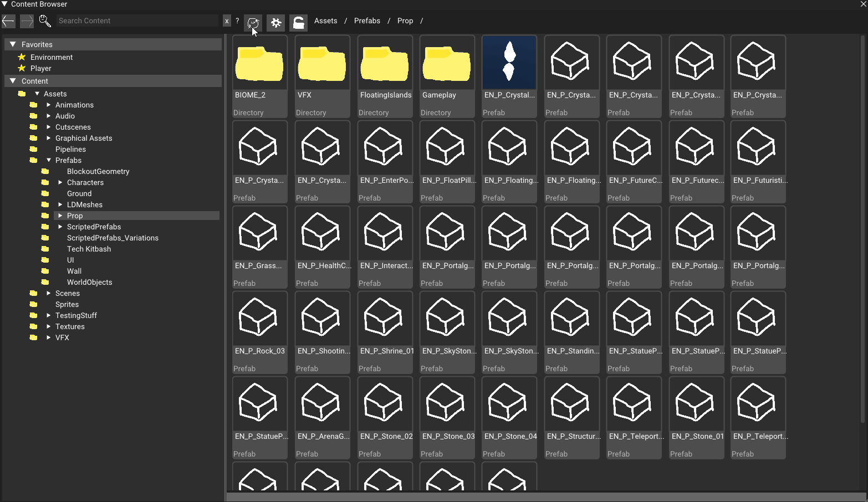Select the EN_P_Stone_01 prefab

click(696, 417)
